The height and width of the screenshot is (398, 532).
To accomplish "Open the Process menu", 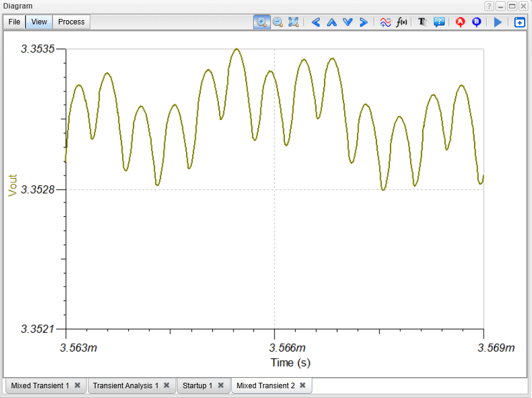I will click(x=71, y=22).
